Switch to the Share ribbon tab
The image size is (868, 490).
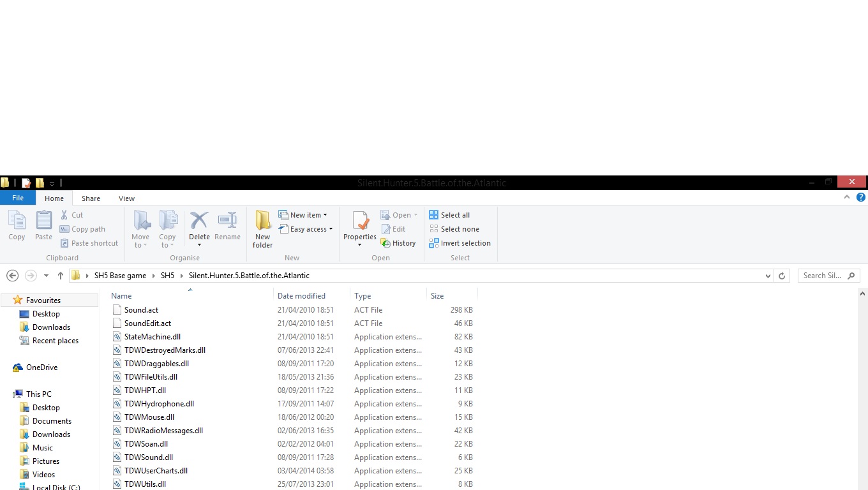91,198
